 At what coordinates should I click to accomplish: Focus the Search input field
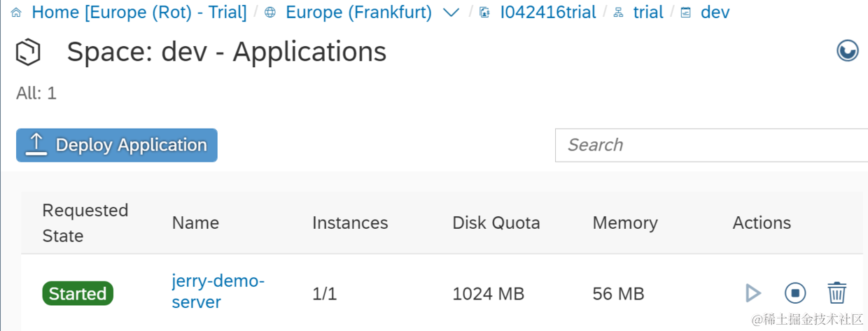[710, 145]
